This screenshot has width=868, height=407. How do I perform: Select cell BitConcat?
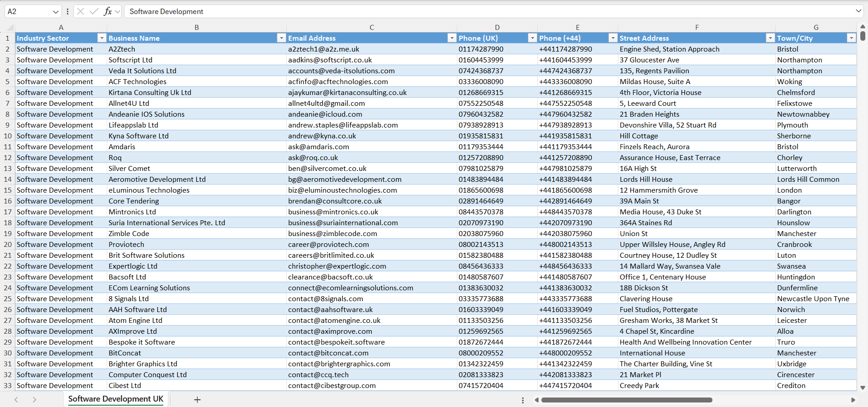point(196,353)
